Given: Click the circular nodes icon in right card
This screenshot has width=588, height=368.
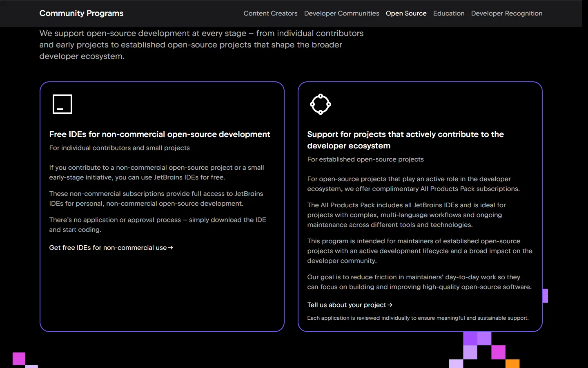Looking at the screenshot, I should click(321, 104).
